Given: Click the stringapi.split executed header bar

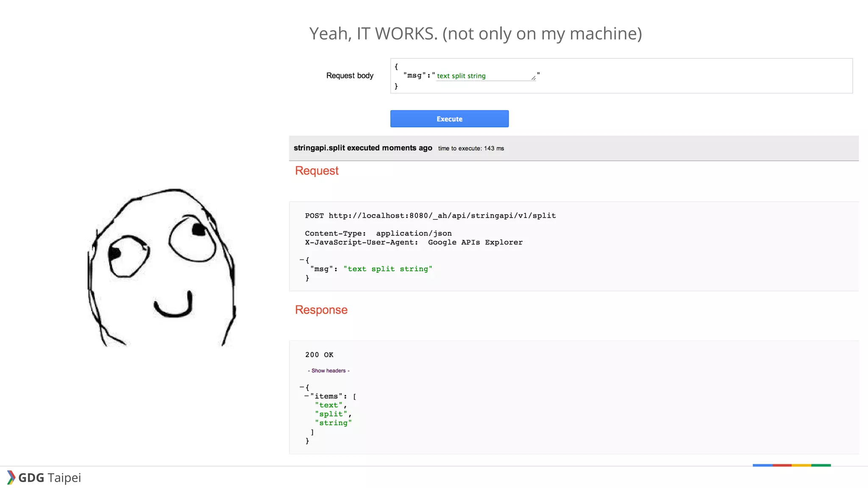Looking at the screenshot, I should coord(363,148).
